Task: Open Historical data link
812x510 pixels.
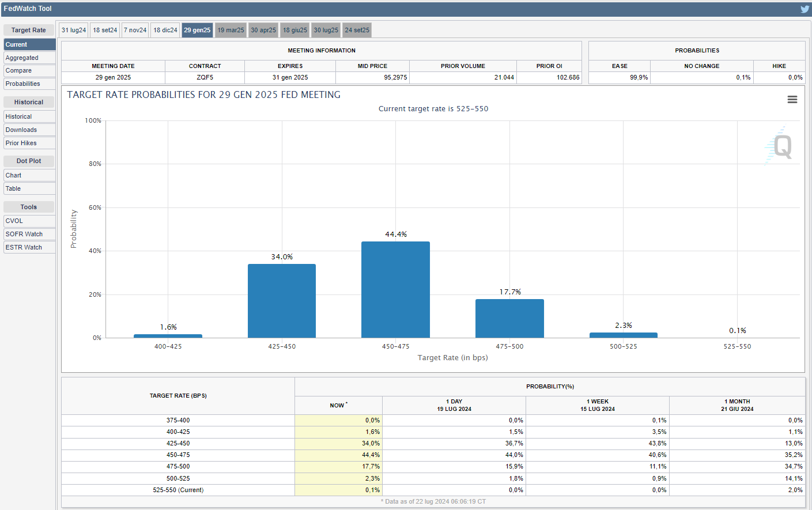Action: click(29, 116)
